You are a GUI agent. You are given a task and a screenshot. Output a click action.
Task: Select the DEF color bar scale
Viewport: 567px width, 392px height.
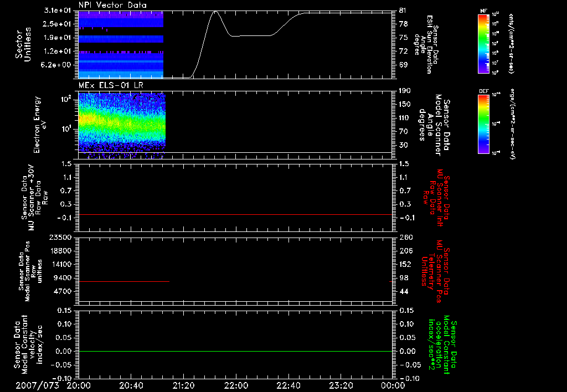point(483,124)
